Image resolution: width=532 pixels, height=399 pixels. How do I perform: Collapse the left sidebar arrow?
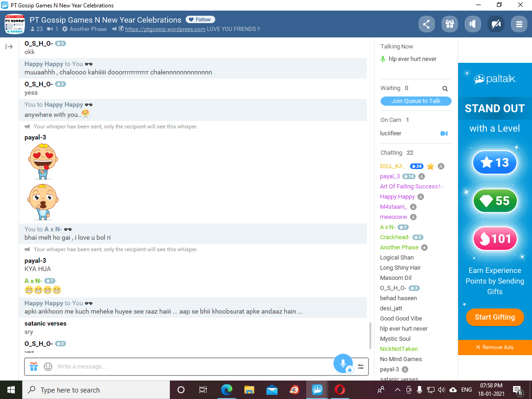pos(9,47)
